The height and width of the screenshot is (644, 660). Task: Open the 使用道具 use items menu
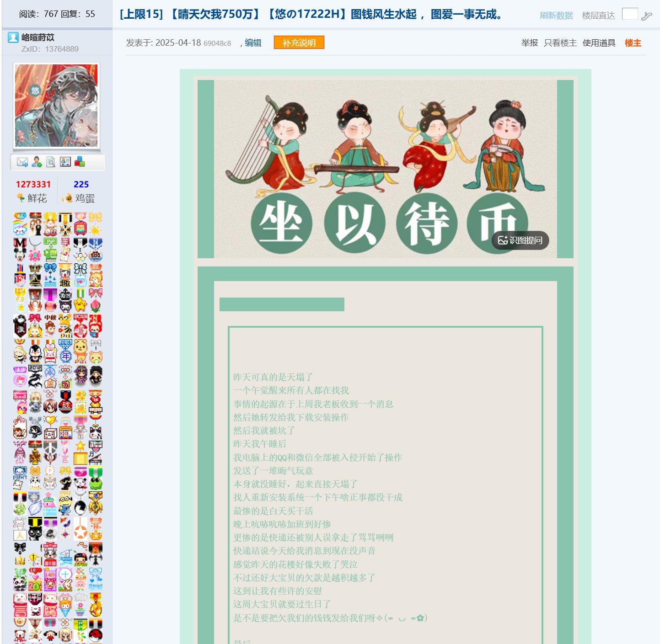599,43
